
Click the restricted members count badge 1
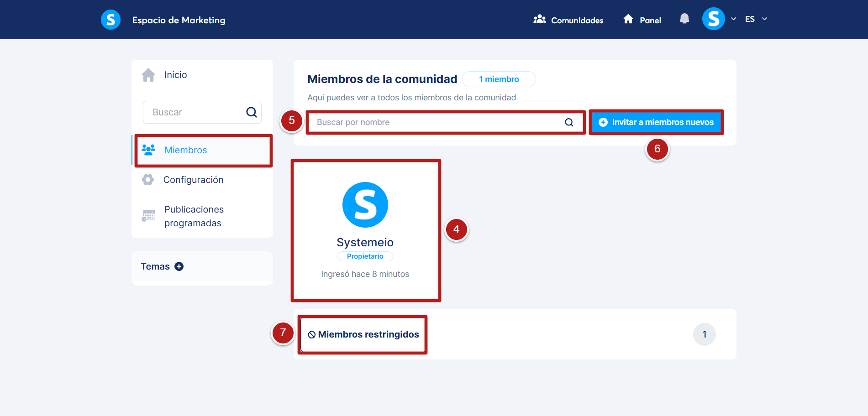pyautogui.click(x=704, y=334)
